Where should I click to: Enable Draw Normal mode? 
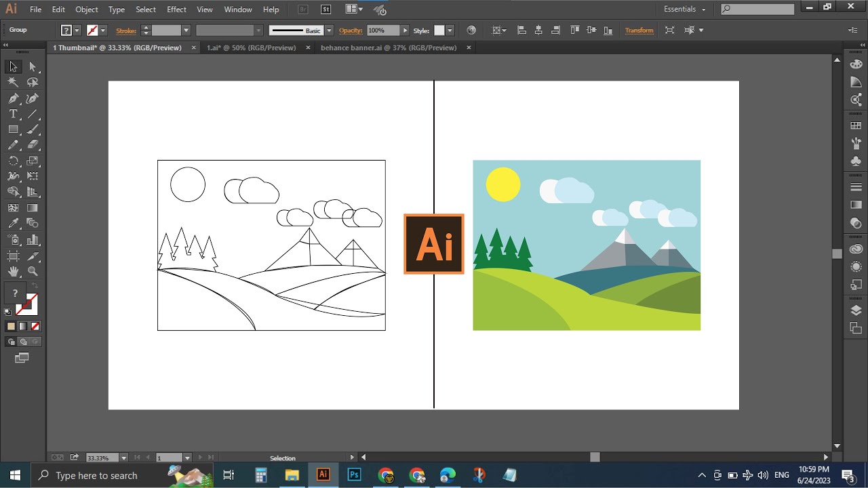[x=11, y=342]
